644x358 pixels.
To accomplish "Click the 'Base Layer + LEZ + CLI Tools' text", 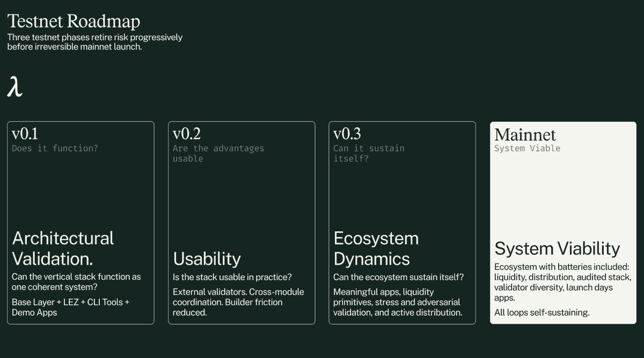I will tap(70, 307).
